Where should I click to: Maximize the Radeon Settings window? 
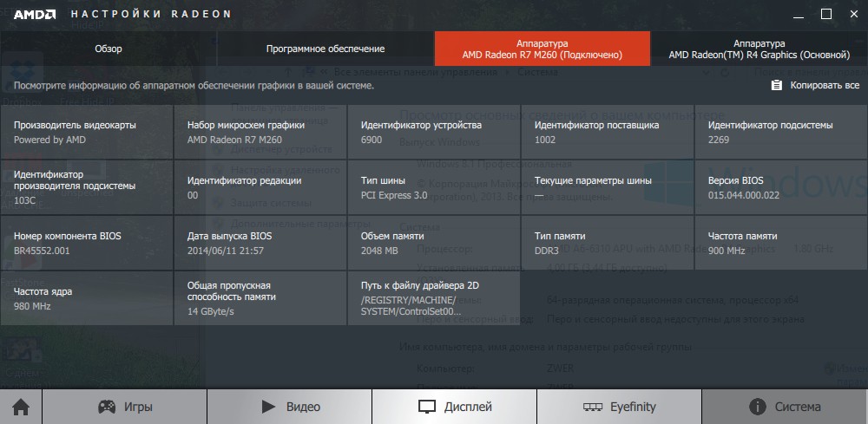point(825,14)
